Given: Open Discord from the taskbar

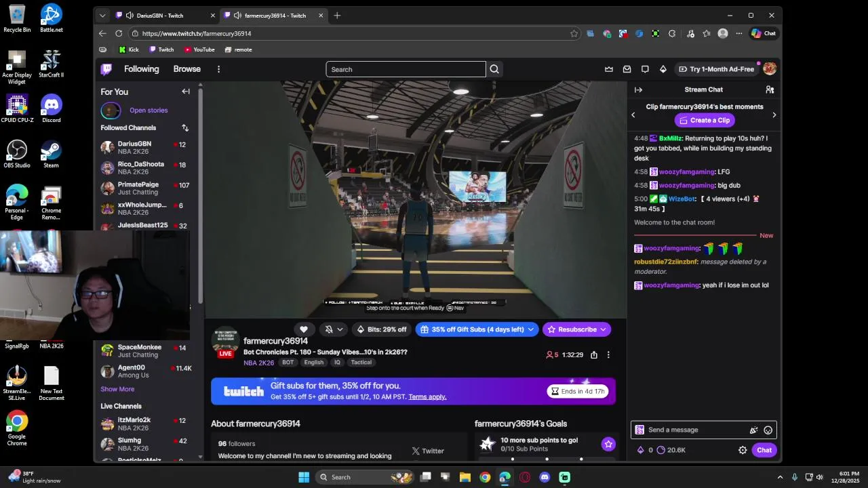Looking at the screenshot, I should tap(545, 477).
